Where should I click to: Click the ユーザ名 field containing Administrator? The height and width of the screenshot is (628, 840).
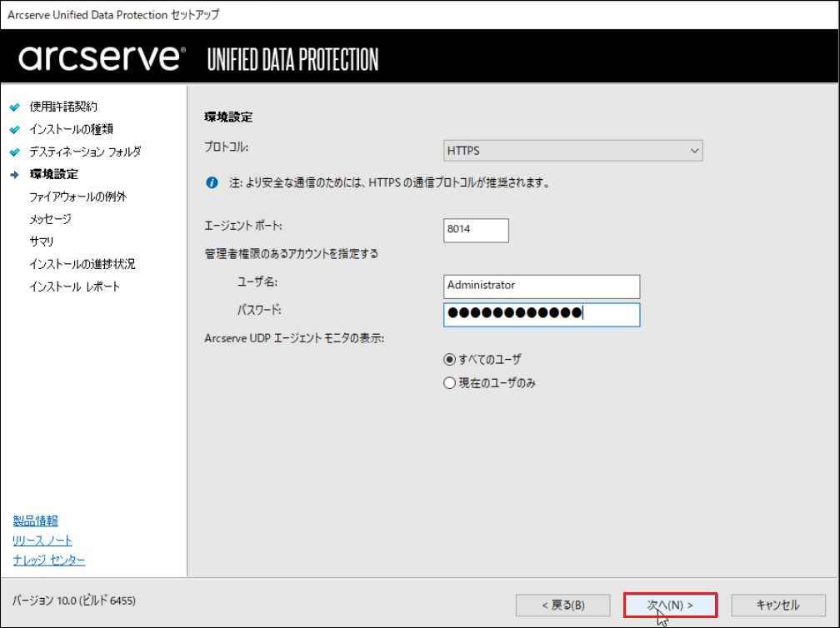pyautogui.click(x=542, y=287)
